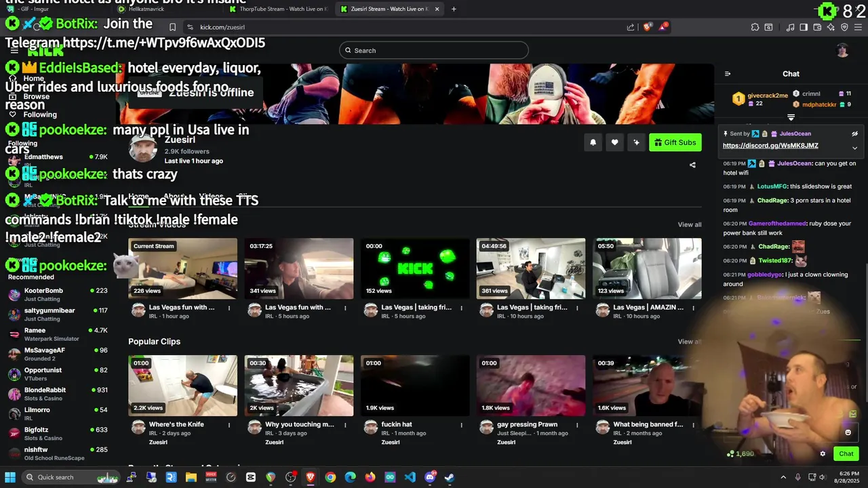Open a new browser tab
868x488 pixels.
454,9
